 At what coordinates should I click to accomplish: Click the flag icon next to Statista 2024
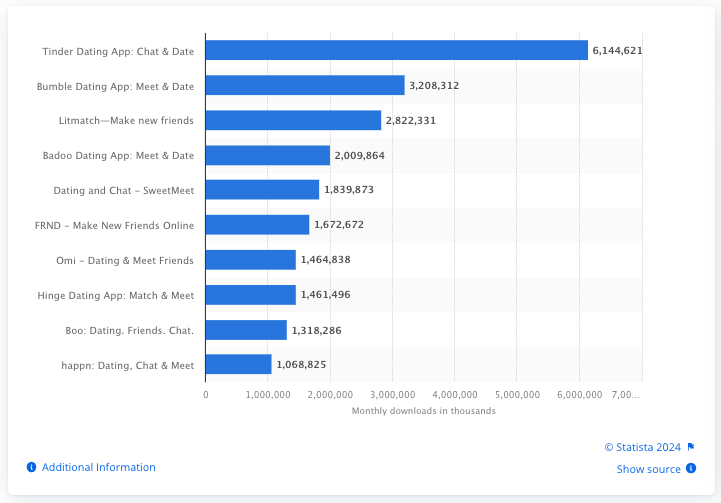[x=690, y=447]
